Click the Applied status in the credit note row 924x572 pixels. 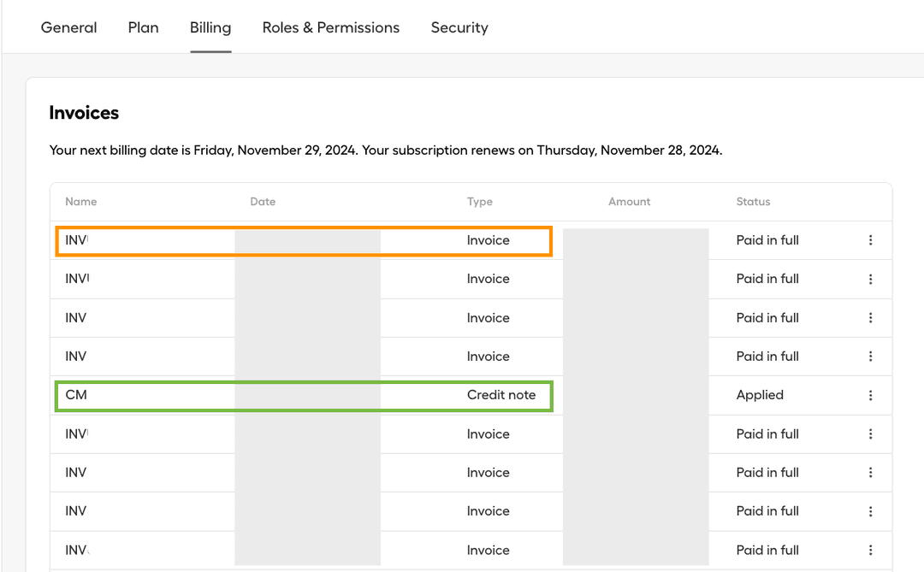(x=760, y=395)
